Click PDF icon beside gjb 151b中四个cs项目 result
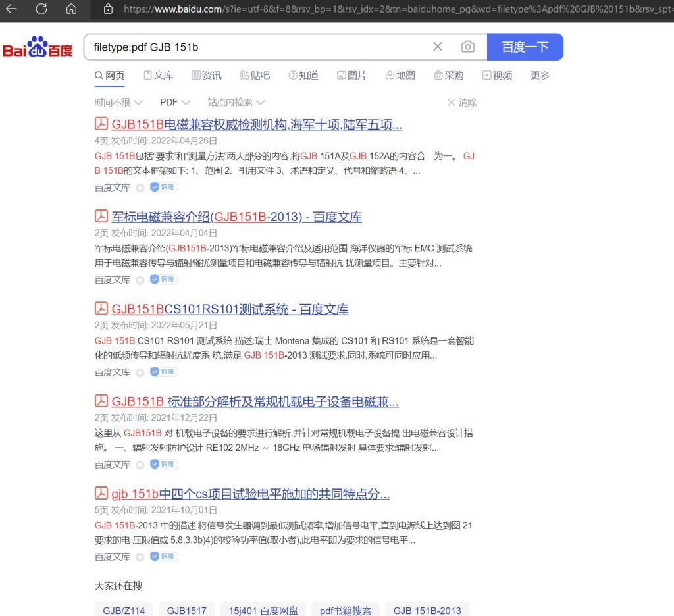The width and height of the screenshot is (674, 616). click(101, 493)
